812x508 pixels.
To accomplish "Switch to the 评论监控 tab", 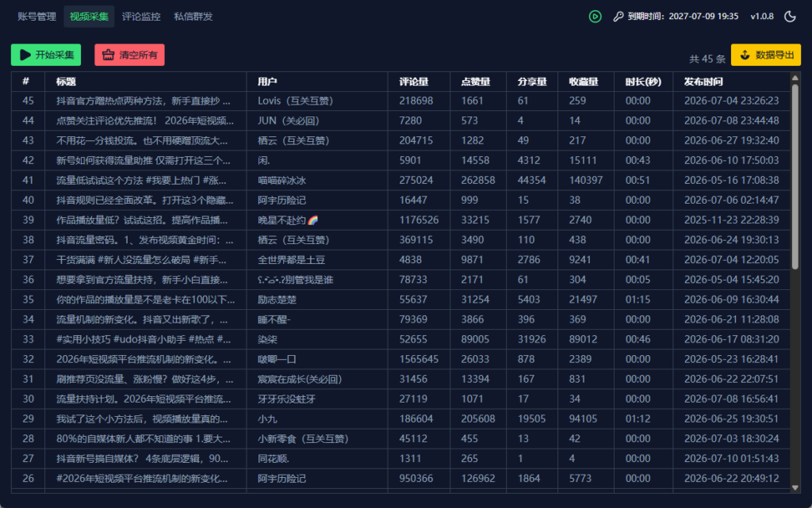I will coord(141,17).
